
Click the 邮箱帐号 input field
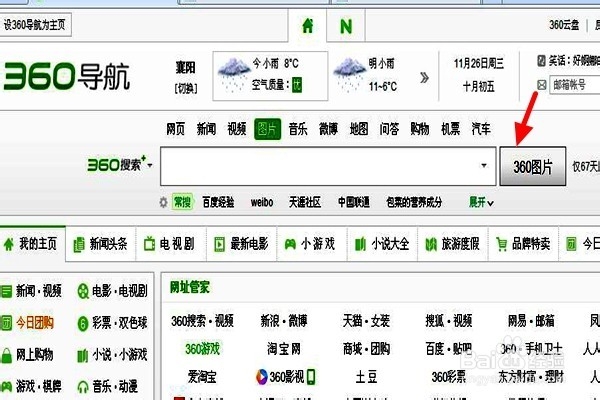pyautogui.click(x=575, y=85)
